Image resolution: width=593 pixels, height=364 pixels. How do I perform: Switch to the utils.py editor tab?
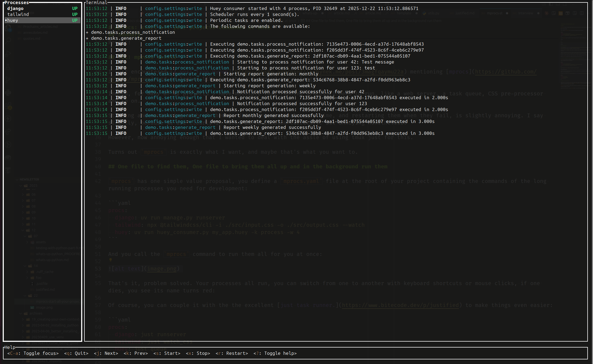pyautogui.click(x=433, y=13)
